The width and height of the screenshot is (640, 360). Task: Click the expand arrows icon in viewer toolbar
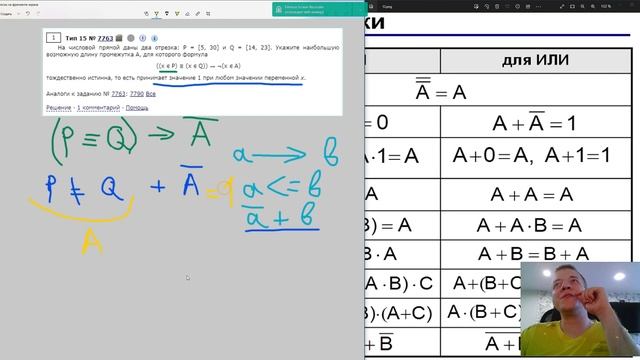tap(562, 7)
